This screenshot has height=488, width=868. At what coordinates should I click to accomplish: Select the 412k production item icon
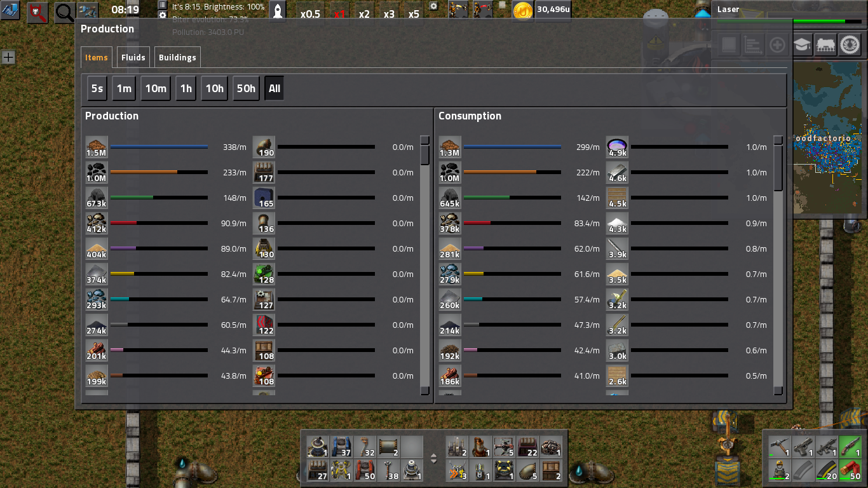click(x=97, y=223)
